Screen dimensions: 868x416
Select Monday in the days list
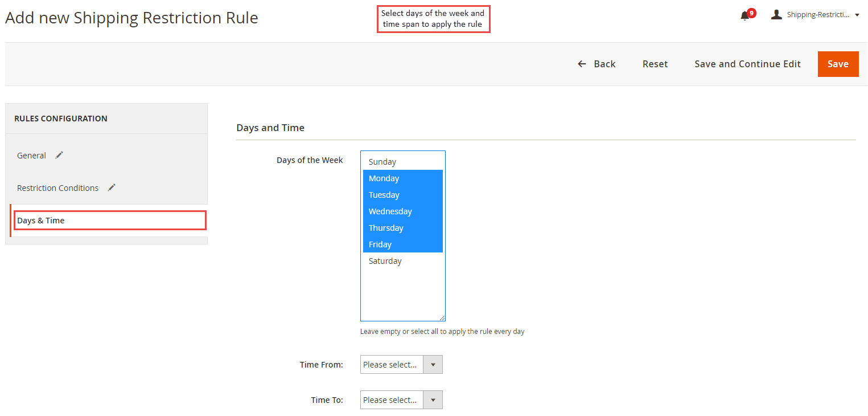pos(403,178)
